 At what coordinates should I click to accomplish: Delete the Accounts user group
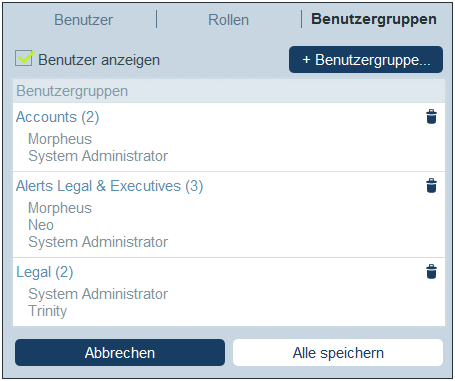pyautogui.click(x=431, y=117)
